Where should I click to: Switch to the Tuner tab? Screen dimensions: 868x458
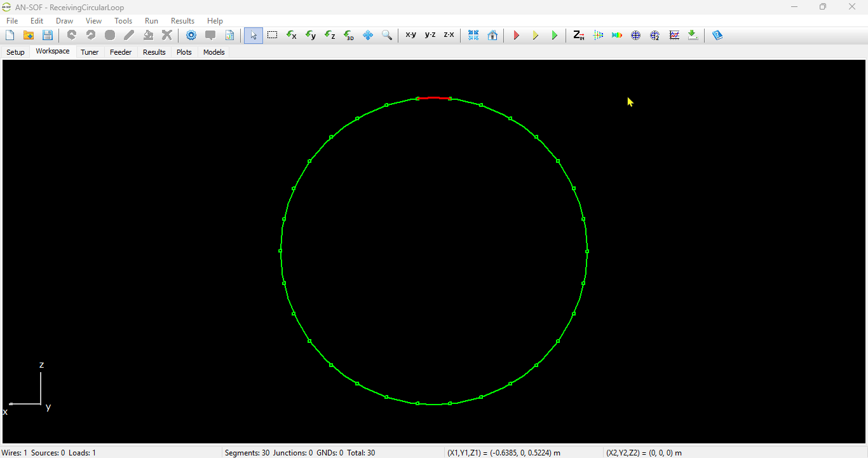[x=90, y=52]
